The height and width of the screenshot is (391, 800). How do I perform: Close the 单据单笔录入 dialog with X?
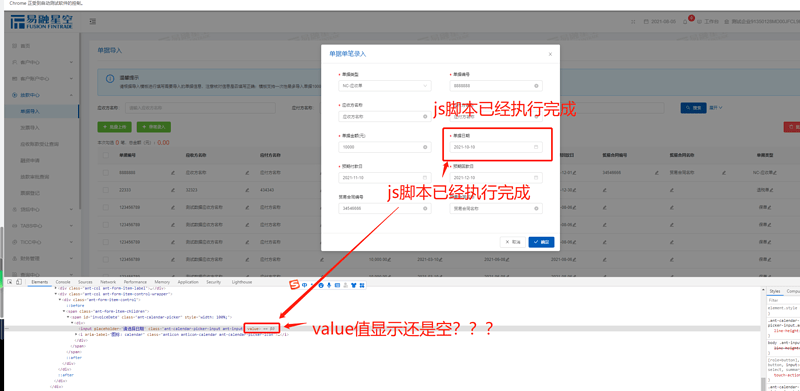550,54
